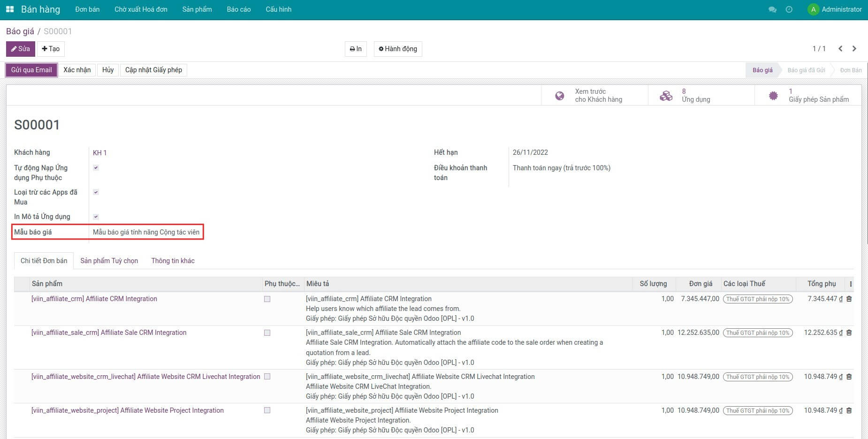
Task: Toggle the In Mô tả Ứng dụng checkbox
Action: point(96,217)
